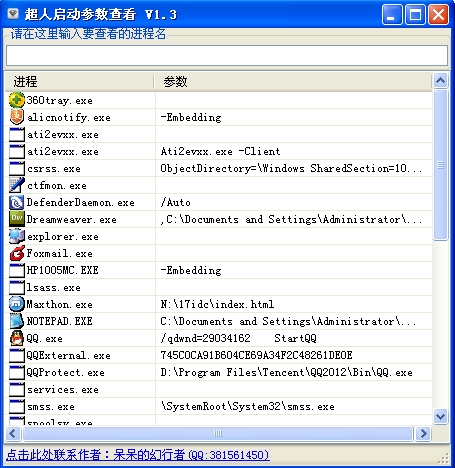
Task: Click the \SystemRoot\System32\smss.exe parameter
Action: point(248,406)
